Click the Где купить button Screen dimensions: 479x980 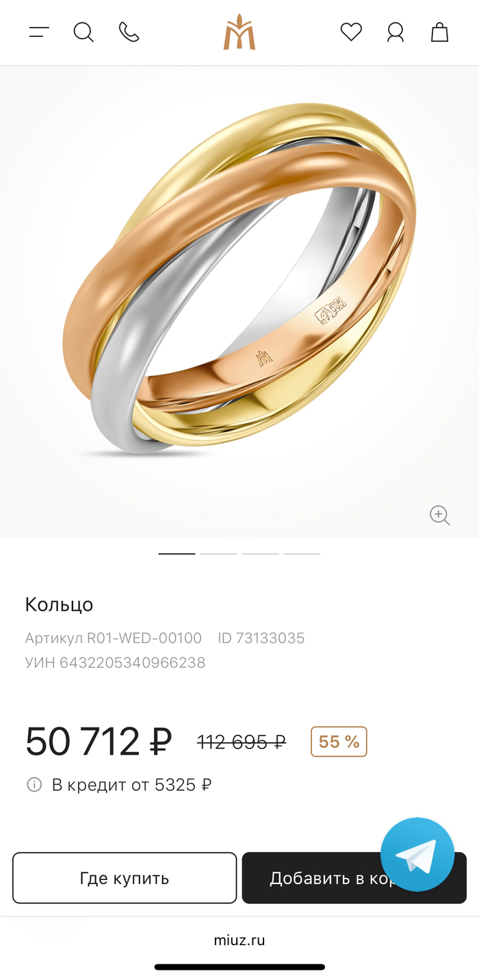point(125,878)
